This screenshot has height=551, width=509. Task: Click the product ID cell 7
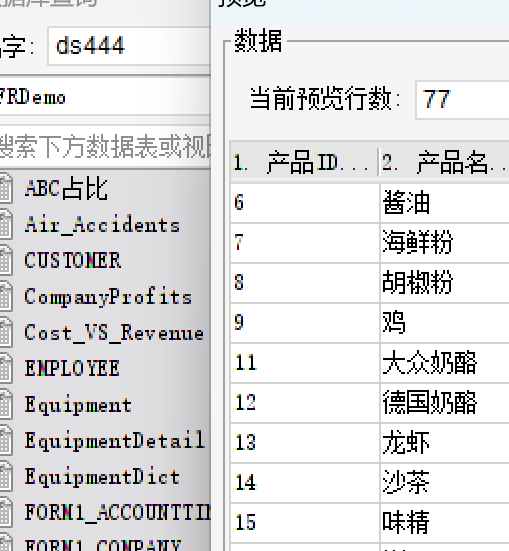tap(305, 243)
